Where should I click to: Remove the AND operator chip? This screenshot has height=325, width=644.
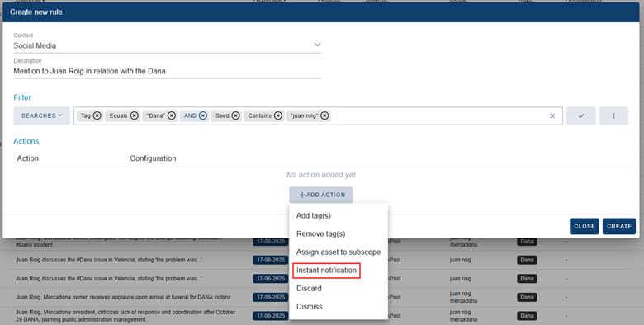coord(203,115)
